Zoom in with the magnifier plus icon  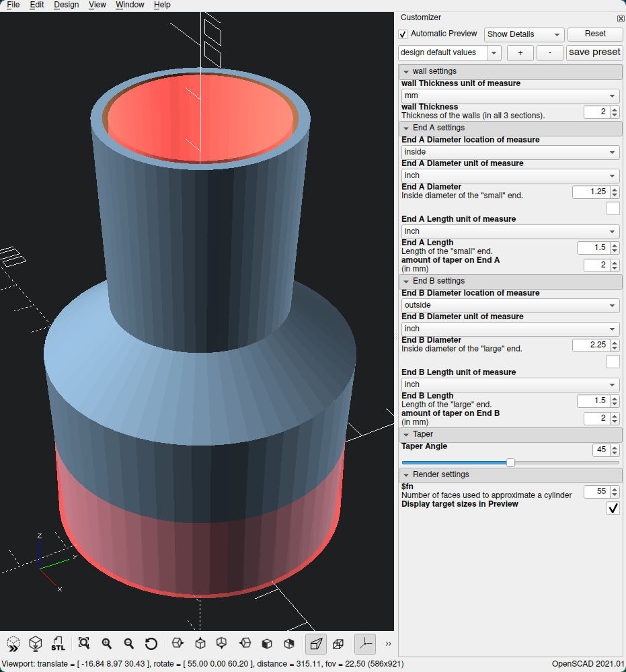pos(107,643)
